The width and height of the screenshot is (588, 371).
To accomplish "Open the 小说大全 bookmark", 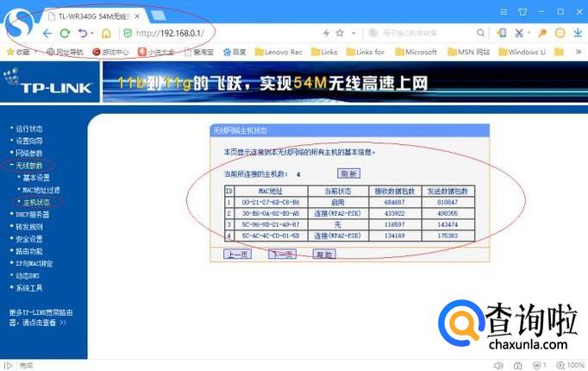I will click(156, 52).
